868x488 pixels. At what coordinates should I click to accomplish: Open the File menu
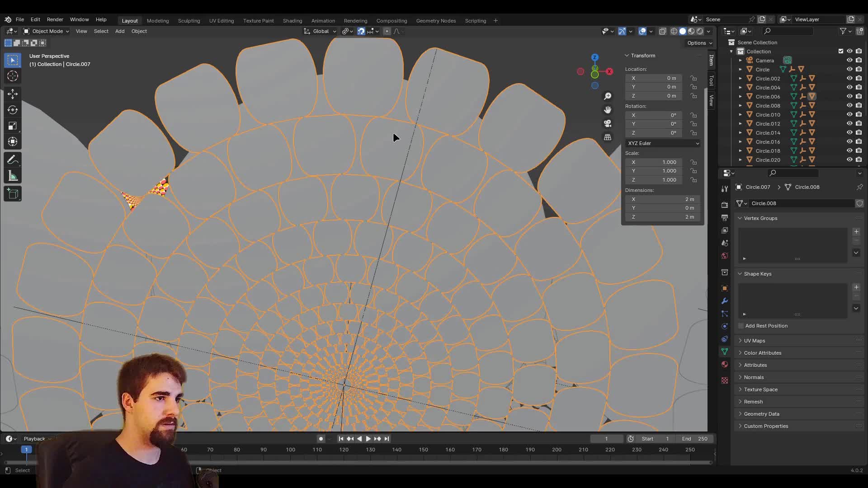pos(20,19)
